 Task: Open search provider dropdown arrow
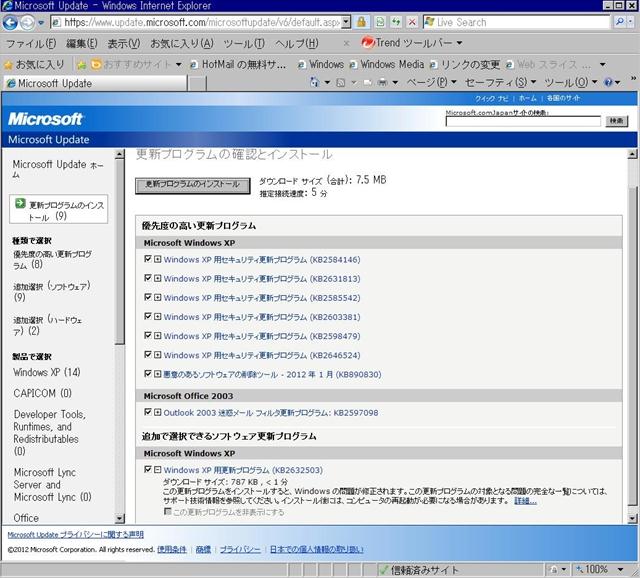(631, 22)
